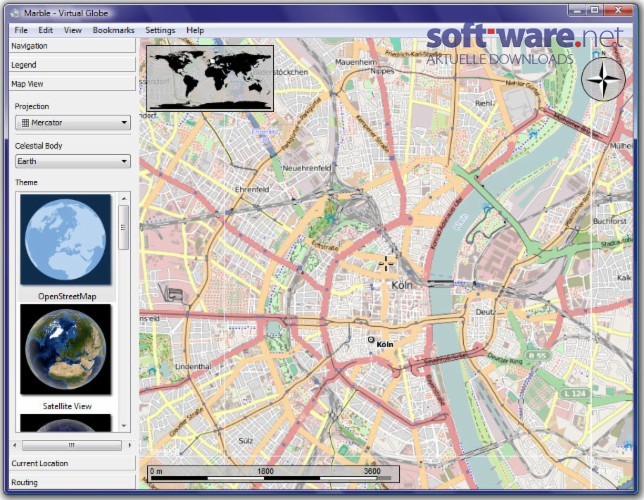Open the Projection dropdown showing Mercator
Viewport: 644px width, 500px height.
[73, 122]
